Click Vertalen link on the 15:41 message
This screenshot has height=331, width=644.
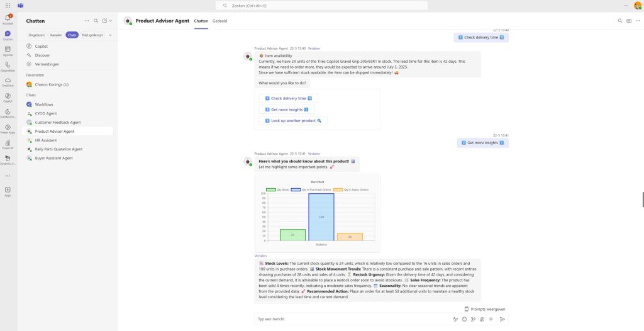tap(314, 154)
